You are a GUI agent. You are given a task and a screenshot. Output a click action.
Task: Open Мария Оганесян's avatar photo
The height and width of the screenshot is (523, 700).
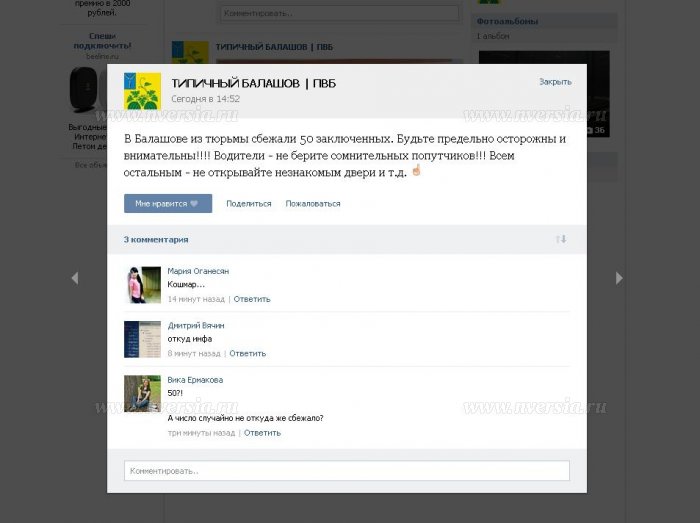tap(142, 285)
